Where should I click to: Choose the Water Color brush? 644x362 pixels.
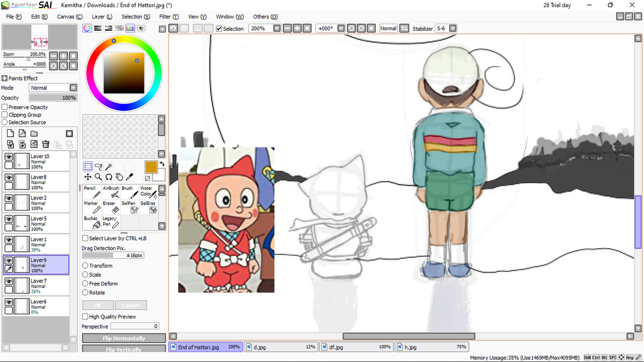coord(148,192)
